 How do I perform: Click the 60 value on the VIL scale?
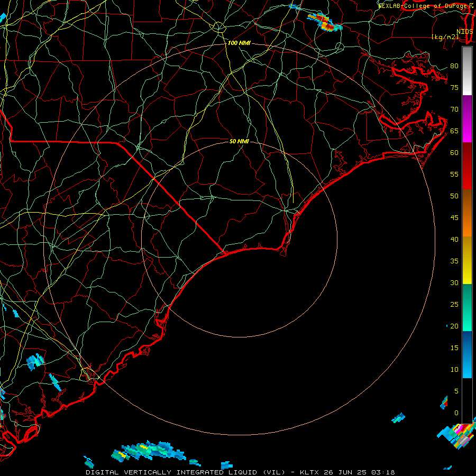tap(454, 153)
